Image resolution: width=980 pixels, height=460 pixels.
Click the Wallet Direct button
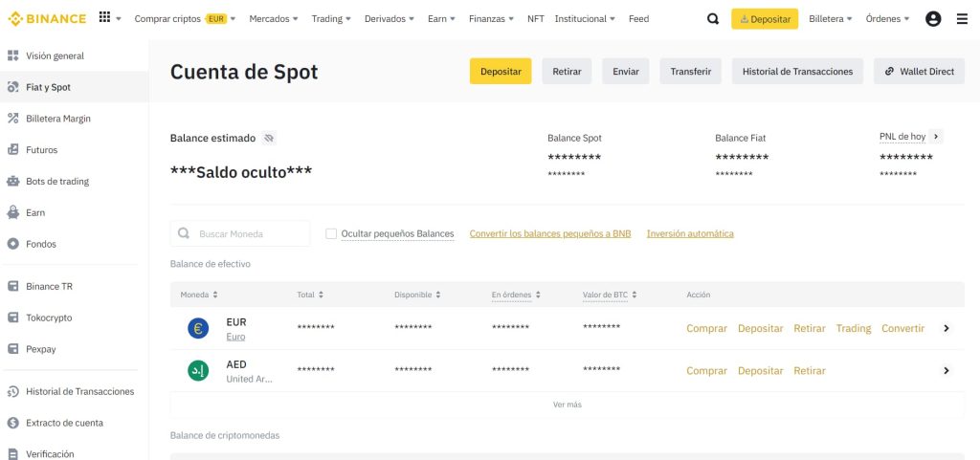[x=920, y=71]
